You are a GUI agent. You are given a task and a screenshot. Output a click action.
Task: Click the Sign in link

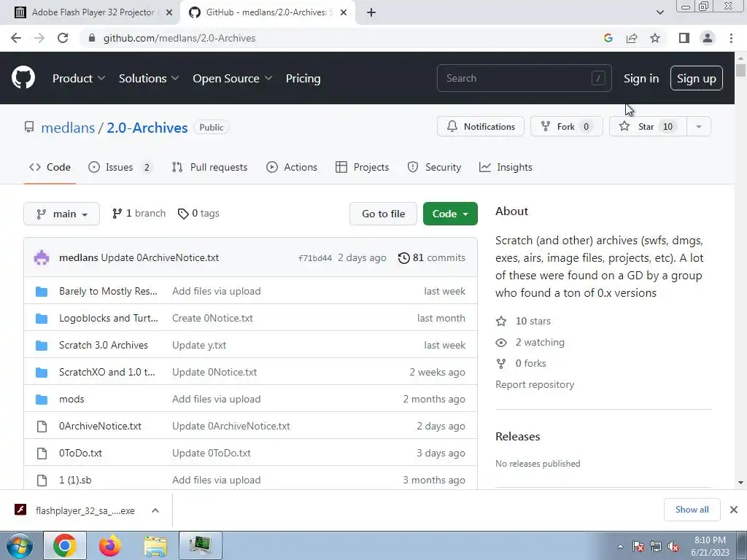(x=641, y=79)
